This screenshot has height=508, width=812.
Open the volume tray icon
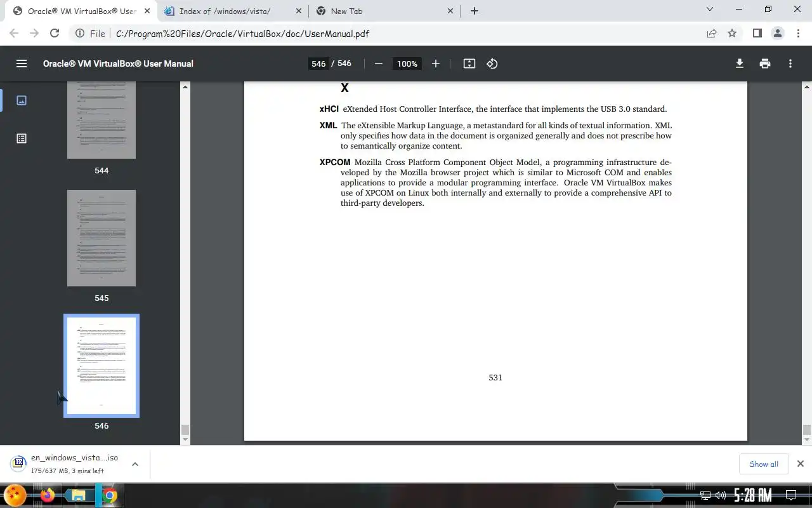point(721,495)
